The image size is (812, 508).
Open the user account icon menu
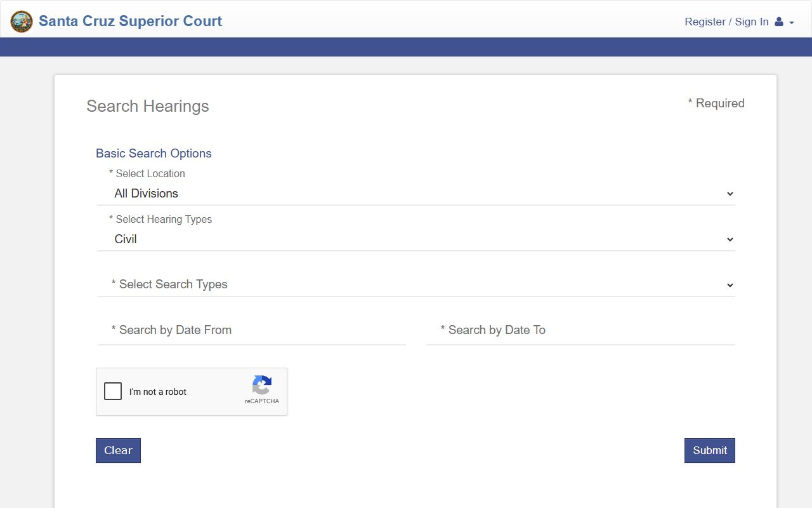(779, 22)
